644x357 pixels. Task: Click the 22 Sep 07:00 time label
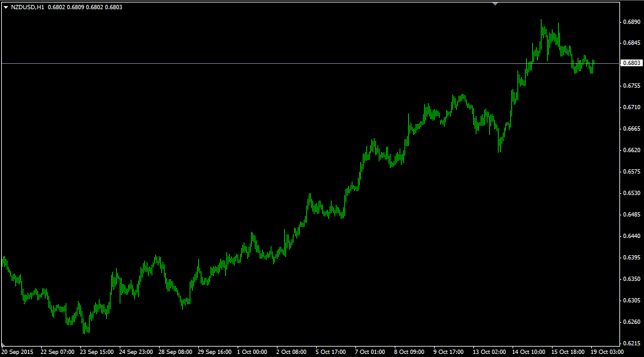tap(58, 352)
